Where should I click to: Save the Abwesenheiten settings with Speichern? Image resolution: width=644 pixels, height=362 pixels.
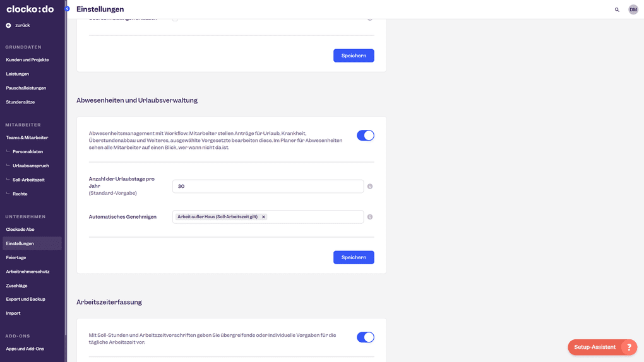click(354, 257)
